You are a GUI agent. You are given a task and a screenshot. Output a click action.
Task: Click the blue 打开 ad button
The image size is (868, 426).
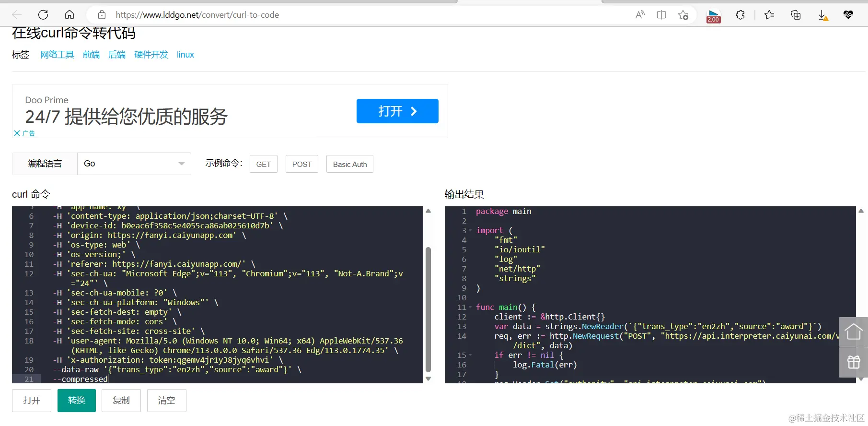click(x=397, y=111)
